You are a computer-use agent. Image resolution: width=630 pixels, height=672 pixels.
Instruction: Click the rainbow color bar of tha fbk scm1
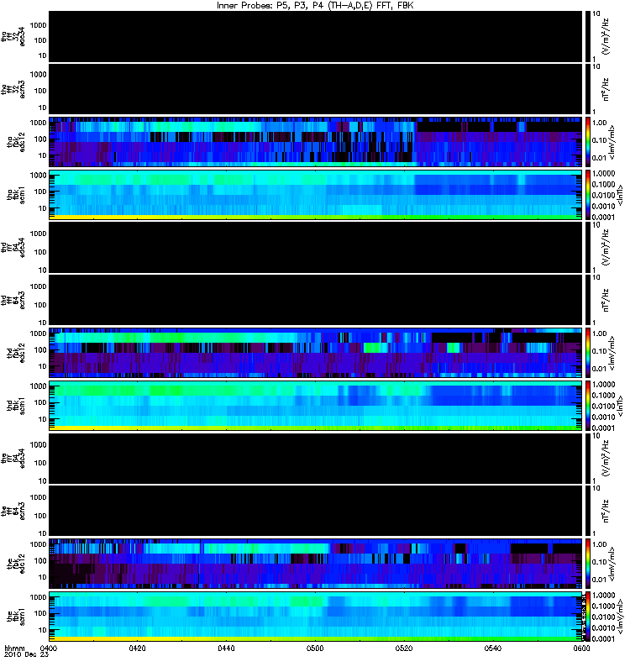coord(587,195)
